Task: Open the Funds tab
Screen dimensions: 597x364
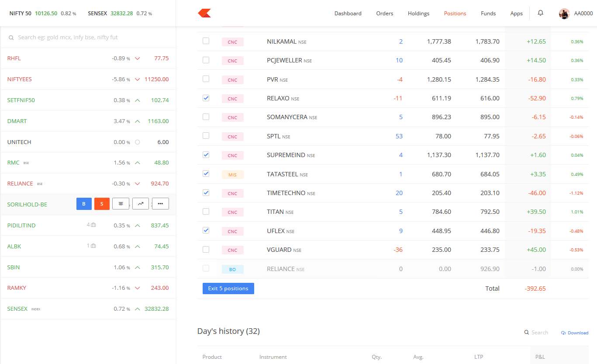Action: tap(488, 14)
